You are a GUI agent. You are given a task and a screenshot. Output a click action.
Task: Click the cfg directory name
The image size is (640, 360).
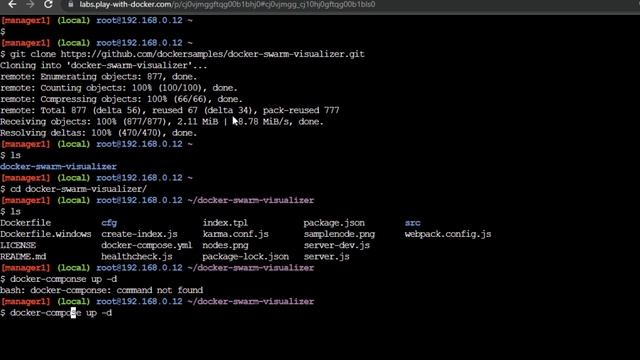[x=109, y=223]
